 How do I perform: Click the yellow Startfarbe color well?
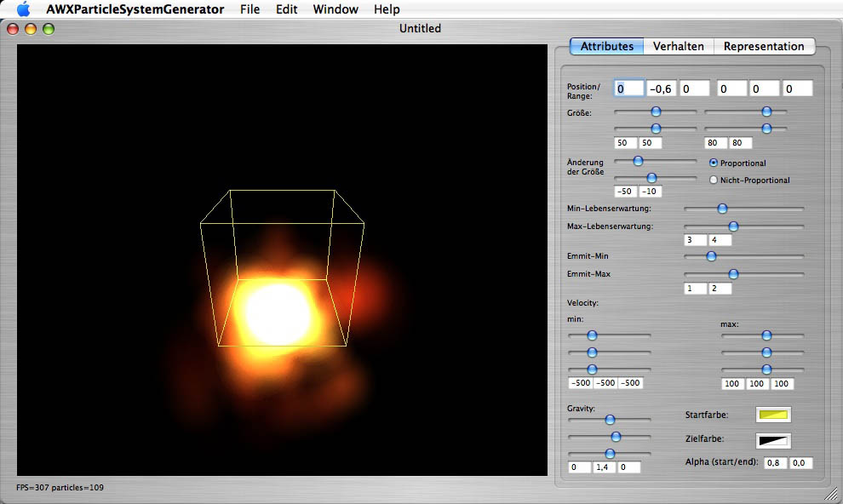tap(773, 415)
